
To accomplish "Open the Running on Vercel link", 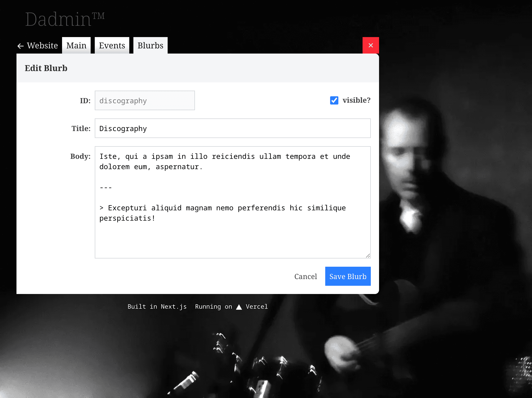I will coord(231,307).
